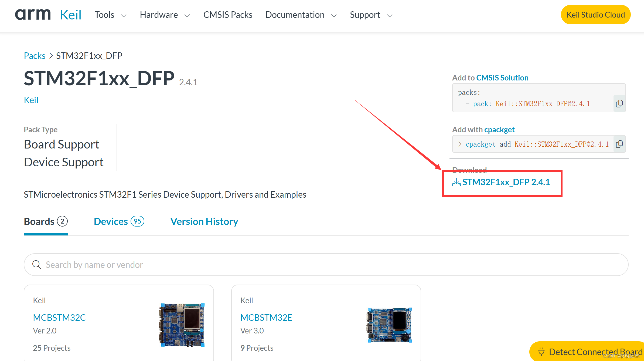Click the search magnifier icon

[x=37, y=265]
